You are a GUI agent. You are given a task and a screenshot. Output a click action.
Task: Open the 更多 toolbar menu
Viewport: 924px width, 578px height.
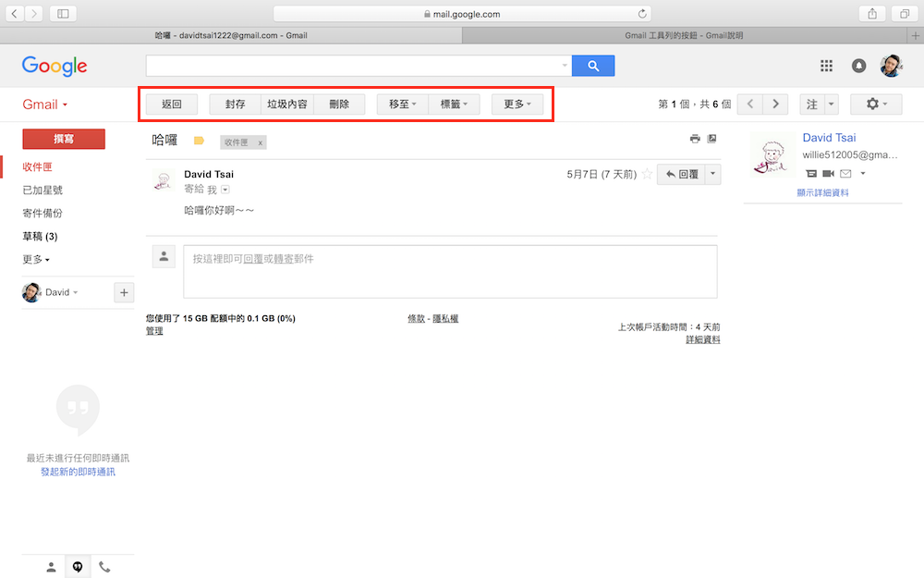click(517, 105)
